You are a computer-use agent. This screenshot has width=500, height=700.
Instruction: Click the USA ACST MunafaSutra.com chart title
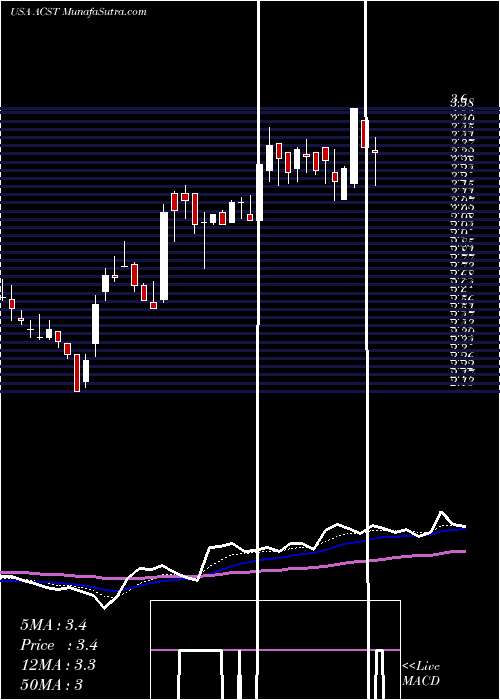click(78, 12)
